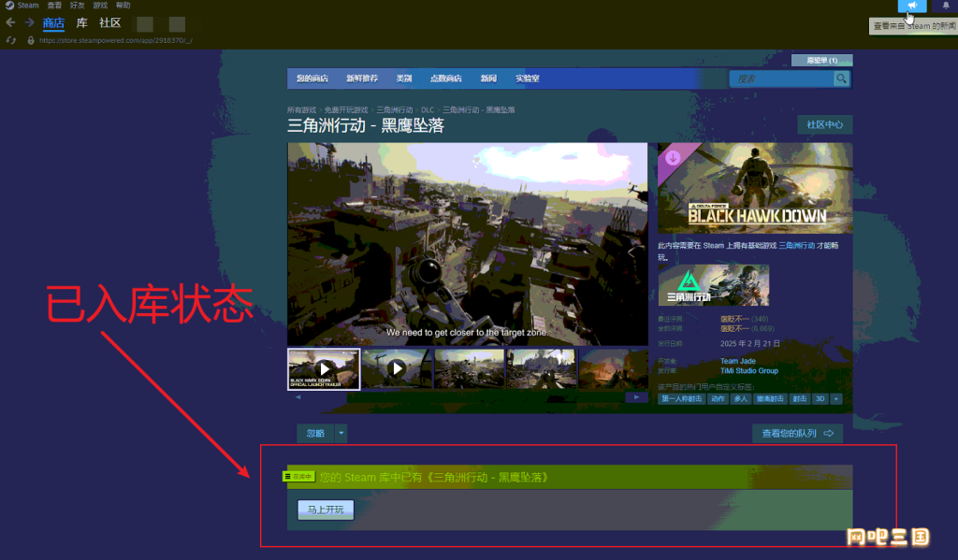Select the 3D tag
958x560 pixels.
pos(820,399)
